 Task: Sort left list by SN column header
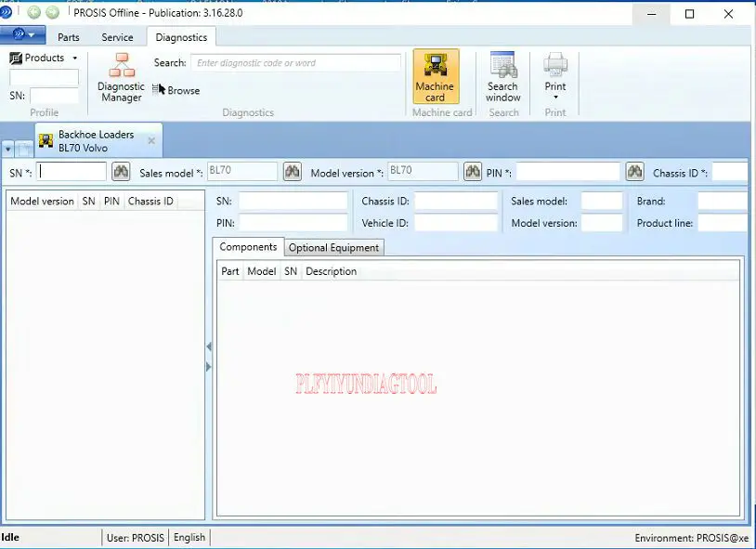point(89,202)
